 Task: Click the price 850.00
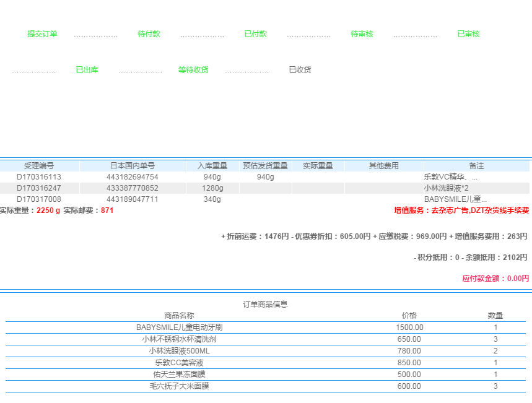click(x=409, y=363)
